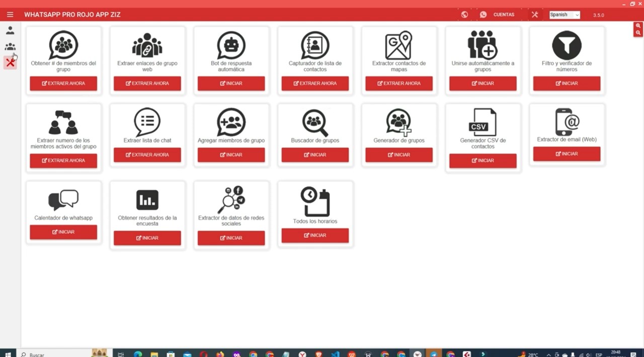The width and height of the screenshot is (644, 357).
Task: Click the Todos los horarios clock icon
Action: pyautogui.click(x=315, y=201)
